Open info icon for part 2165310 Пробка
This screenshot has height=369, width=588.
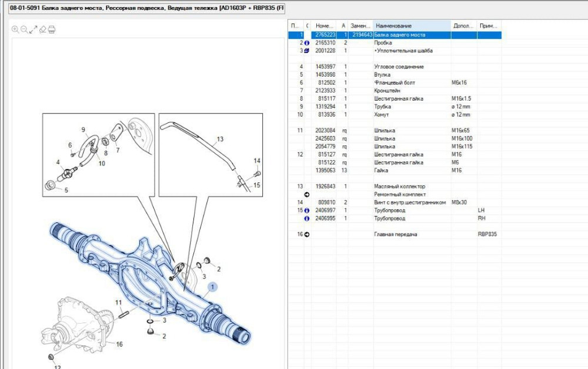tap(306, 43)
